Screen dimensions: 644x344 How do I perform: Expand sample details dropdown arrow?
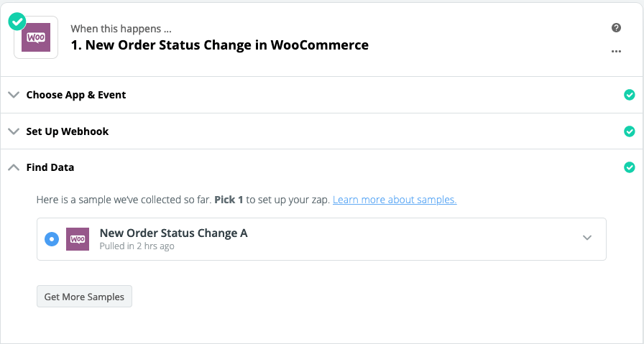[587, 238]
